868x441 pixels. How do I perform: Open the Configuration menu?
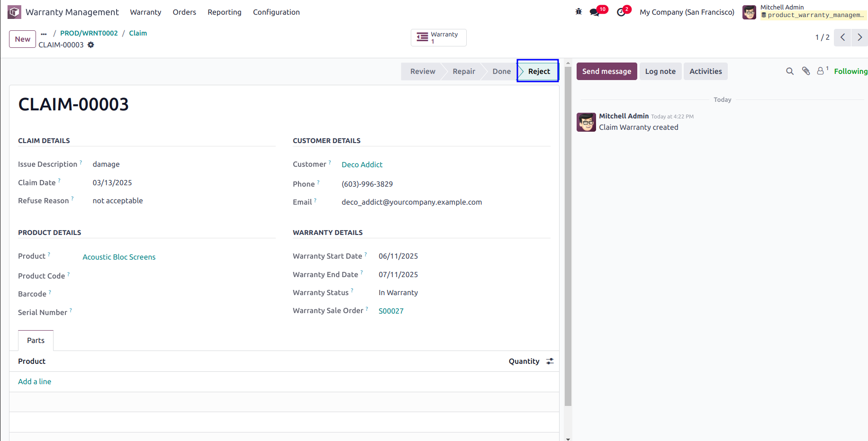pyautogui.click(x=276, y=12)
